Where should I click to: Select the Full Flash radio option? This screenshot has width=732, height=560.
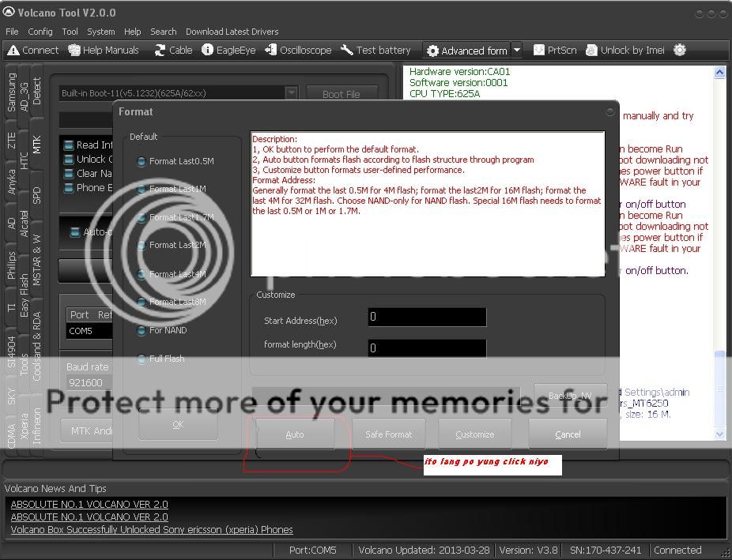(141, 359)
